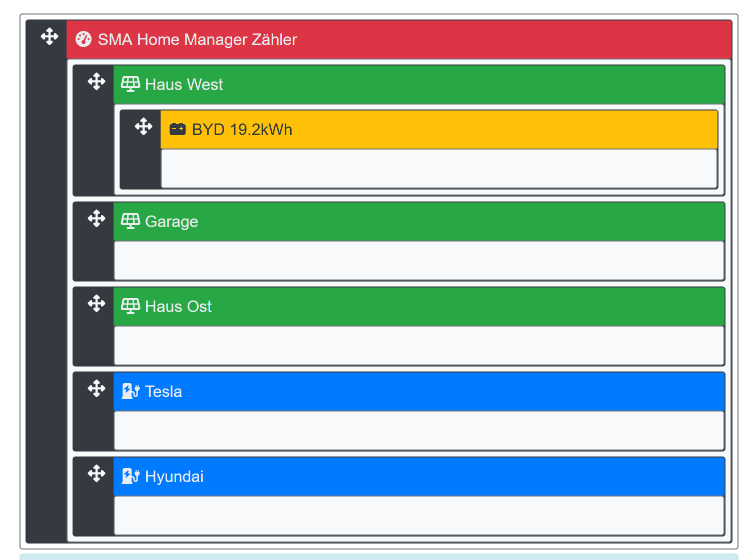
Task: Click the charging station icon next to Tesla
Action: point(131,391)
